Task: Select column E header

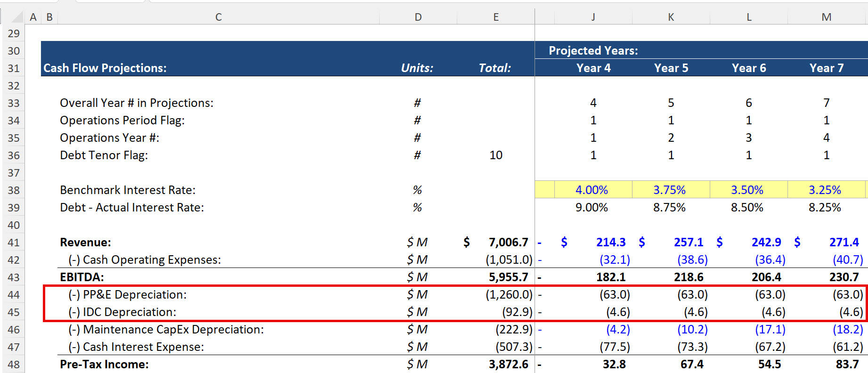Action: (496, 17)
